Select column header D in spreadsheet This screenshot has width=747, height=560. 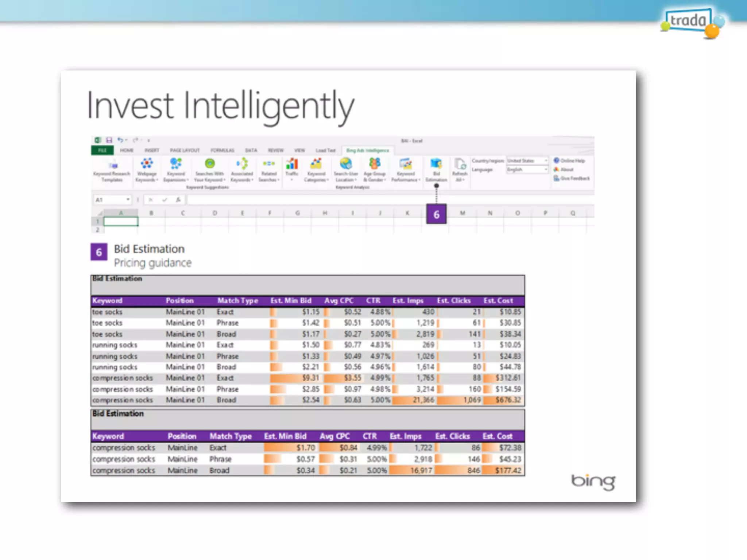(x=214, y=213)
